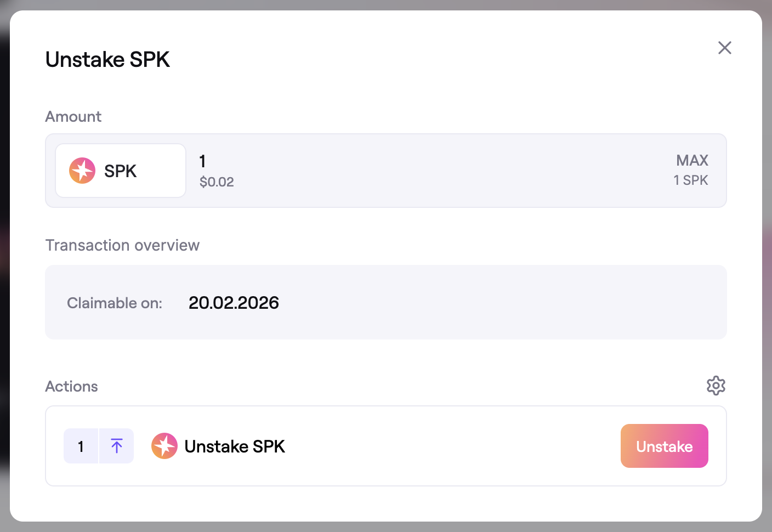Viewport: 772px width, 532px height.
Task: Open the Actions settings gear
Action: tap(716, 386)
